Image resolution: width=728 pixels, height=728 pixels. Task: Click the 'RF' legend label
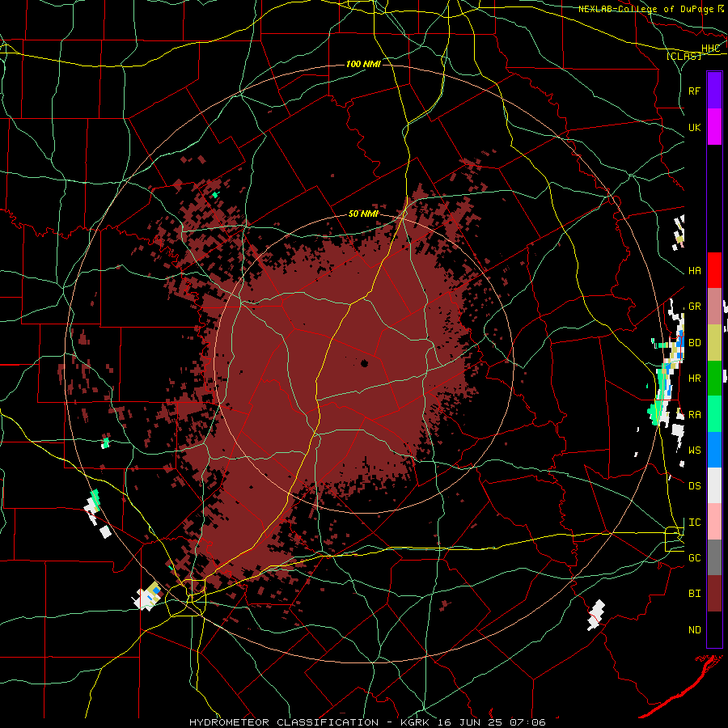coord(694,91)
